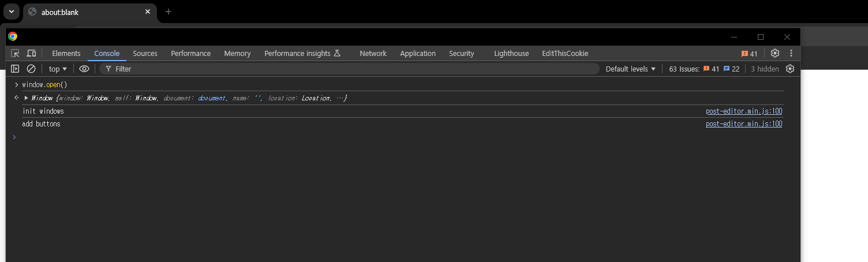
Task: Open a new browser tab
Action: click(x=169, y=12)
